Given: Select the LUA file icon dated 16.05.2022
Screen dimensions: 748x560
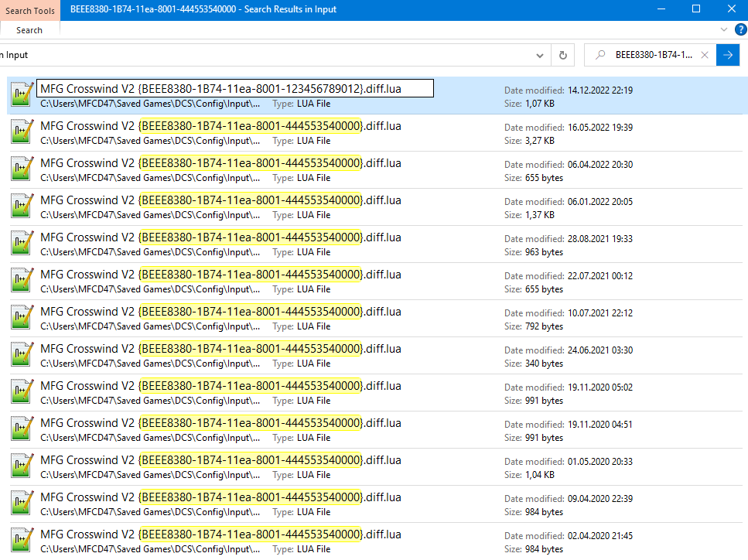Looking at the screenshot, I should (x=22, y=131).
